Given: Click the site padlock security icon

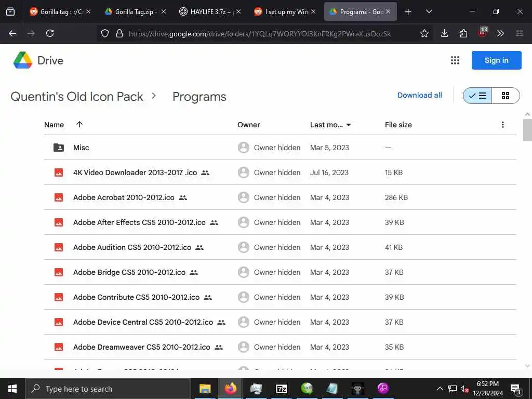Looking at the screenshot, I should click(x=119, y=33).
